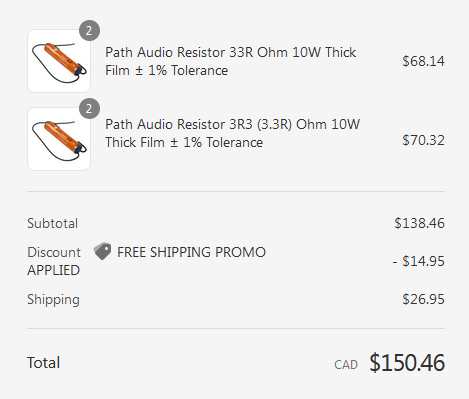Click the Shipping label
The height and width of the screenshot is (399, 469).
pyautogui.click(x=53, y=299)
